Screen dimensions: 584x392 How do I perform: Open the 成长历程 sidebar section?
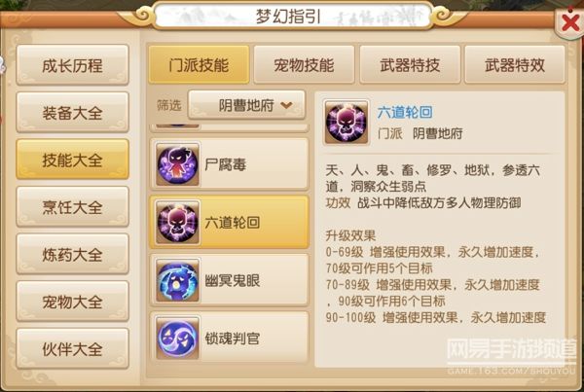pos(73,65)
